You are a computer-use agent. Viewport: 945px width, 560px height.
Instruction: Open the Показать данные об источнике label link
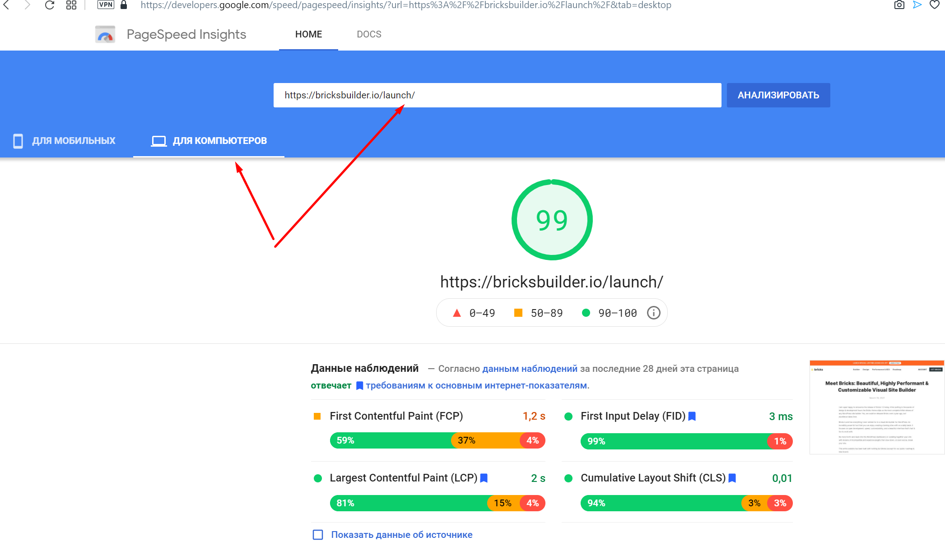(402, 535)
